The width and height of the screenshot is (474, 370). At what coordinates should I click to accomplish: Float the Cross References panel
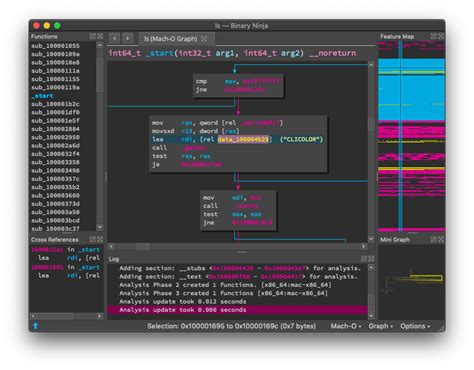tap(93, 239)
